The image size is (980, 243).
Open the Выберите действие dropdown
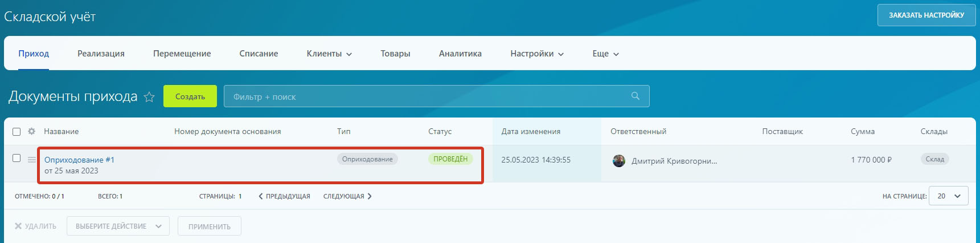click(118, 226)
